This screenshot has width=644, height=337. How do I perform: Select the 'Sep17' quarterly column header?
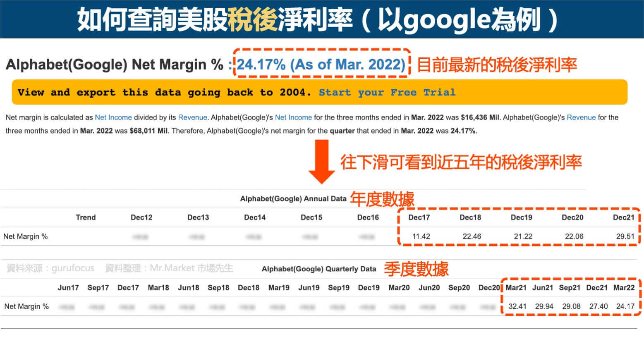98,288
